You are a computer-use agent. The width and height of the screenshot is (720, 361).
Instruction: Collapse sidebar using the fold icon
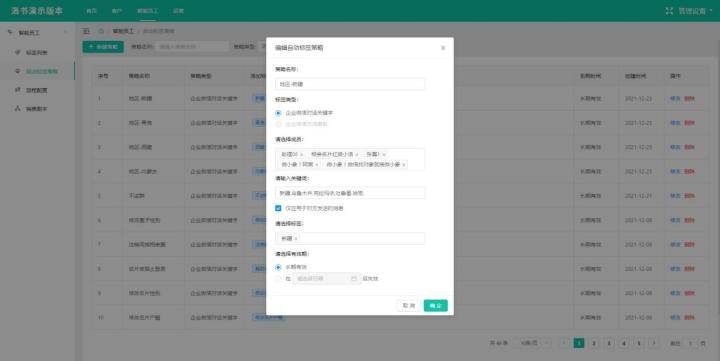pyautogui.click(x=86, y=31)
